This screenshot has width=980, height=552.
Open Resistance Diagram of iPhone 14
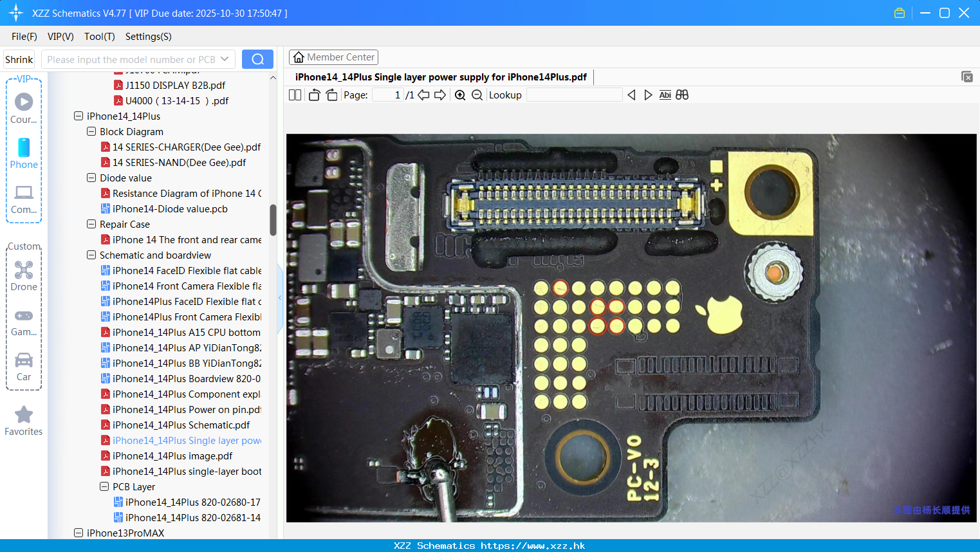tap(181, 194)
